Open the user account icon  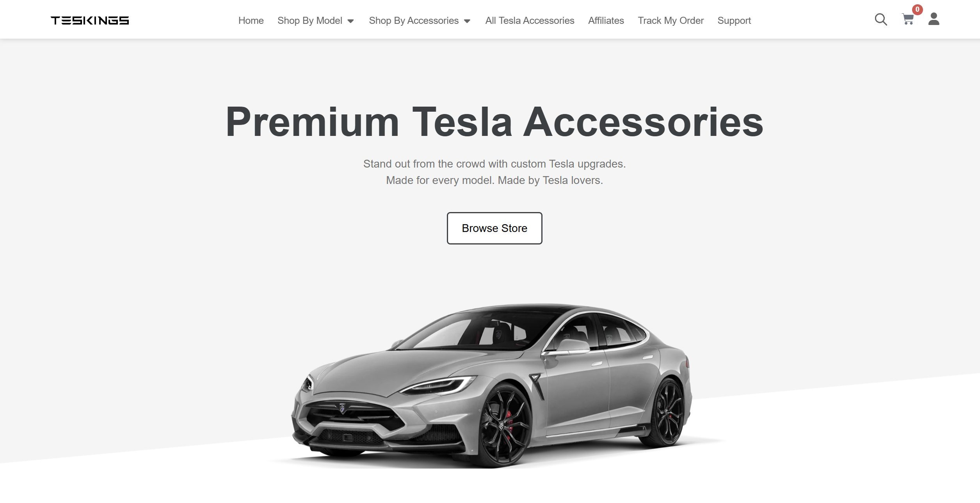pyautogui.click(x=934, y=19)
